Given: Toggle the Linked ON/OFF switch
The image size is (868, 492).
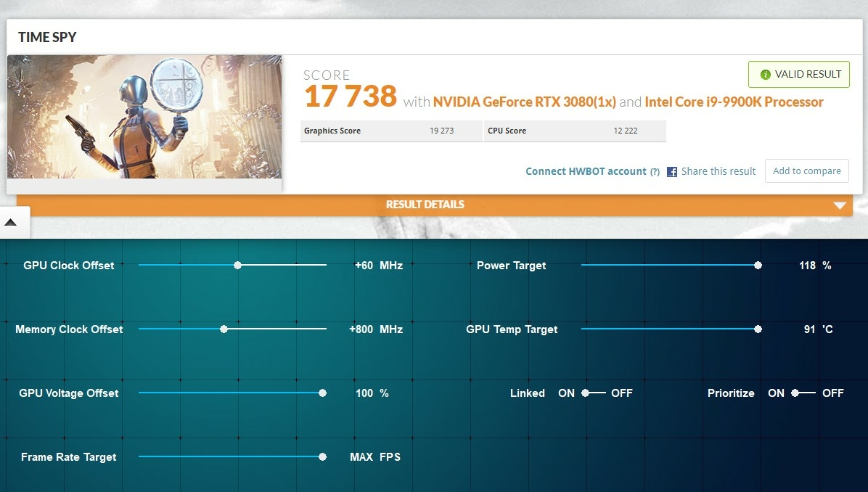Looking at the screenshot, I should (x=594, y=393).
